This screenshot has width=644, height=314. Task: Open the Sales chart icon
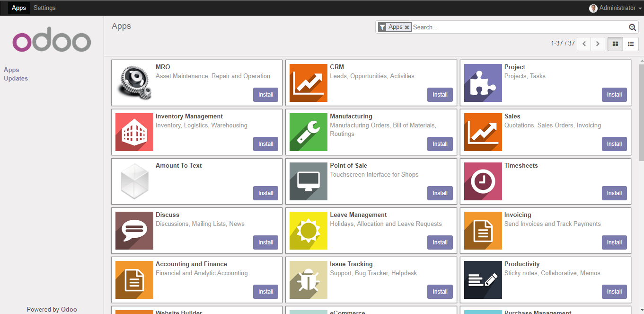click(x=483, y=132)
